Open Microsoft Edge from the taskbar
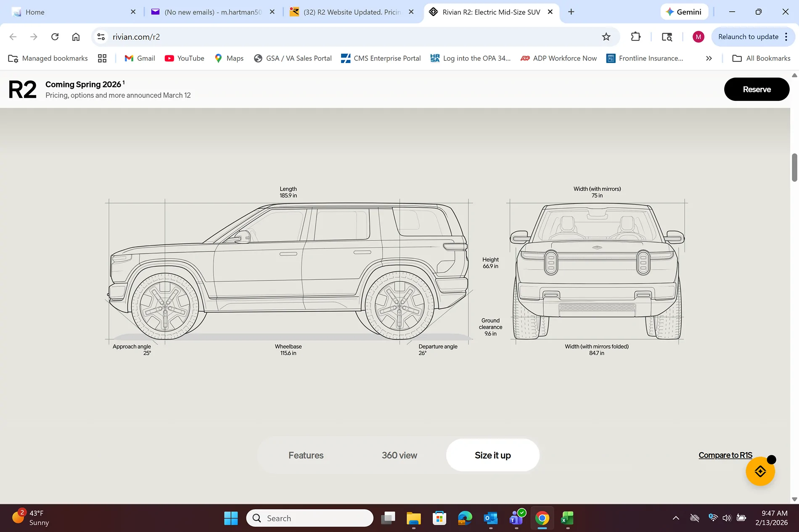Image resolution: width=799 pixels, height=532 pixels. (x=465, y=518)
